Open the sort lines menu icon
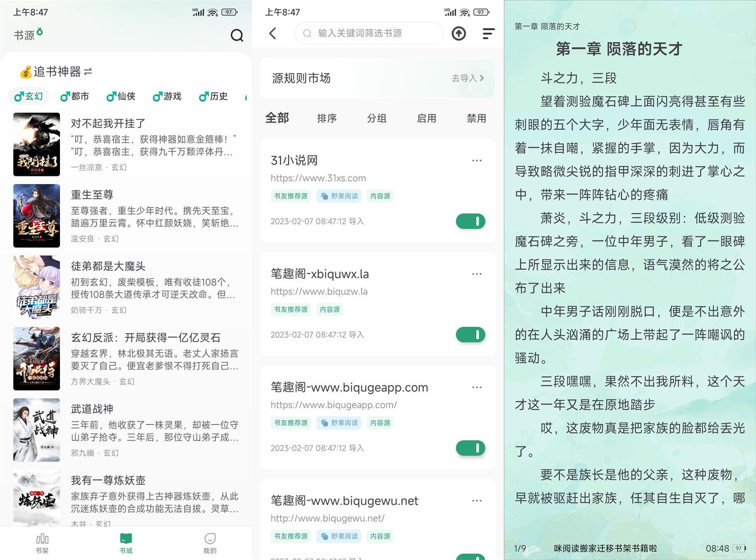Image resolution: width=756 pixels, height=560 pixels. pyautogui.click(x=488, y=34)
